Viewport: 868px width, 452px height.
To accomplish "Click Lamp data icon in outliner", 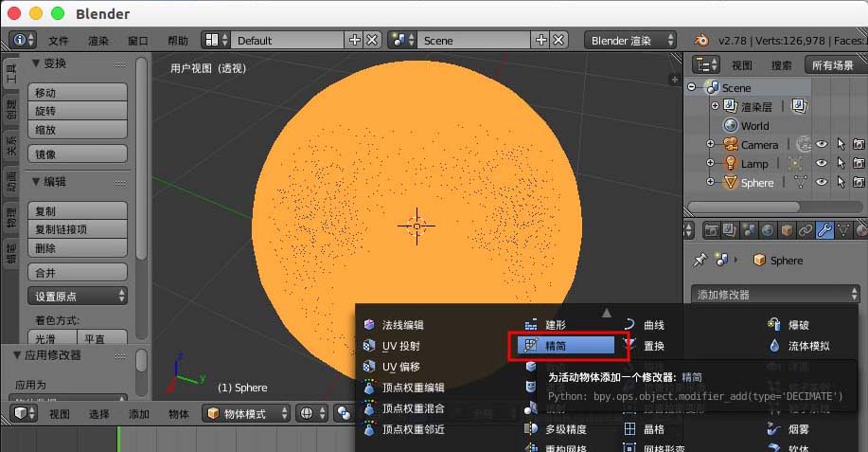I will coord(795,163).
